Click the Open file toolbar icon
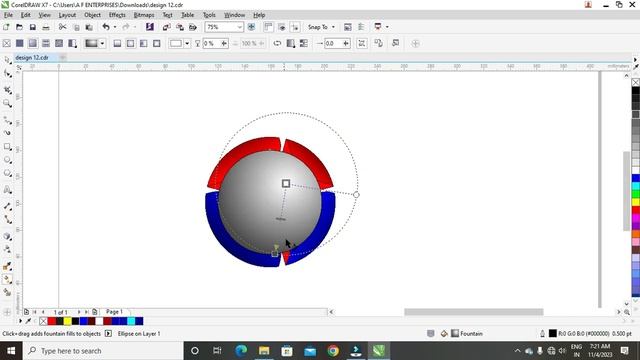640x360 pixels. [x=19, y=27]
